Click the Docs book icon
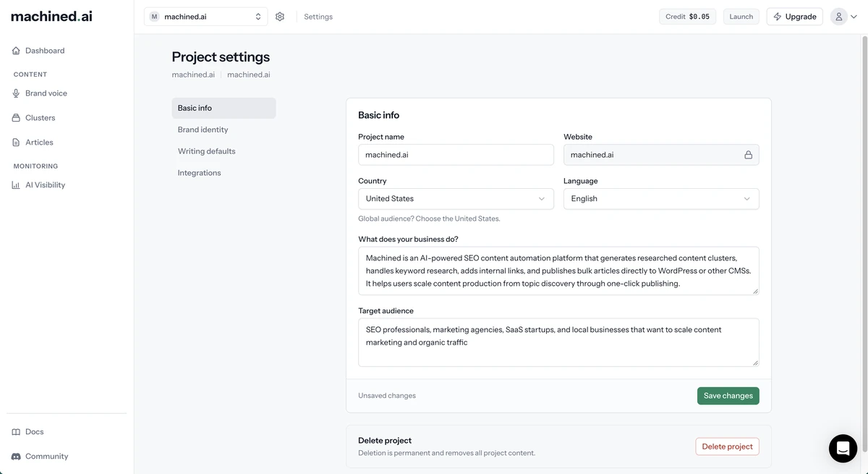 [16, 432]
